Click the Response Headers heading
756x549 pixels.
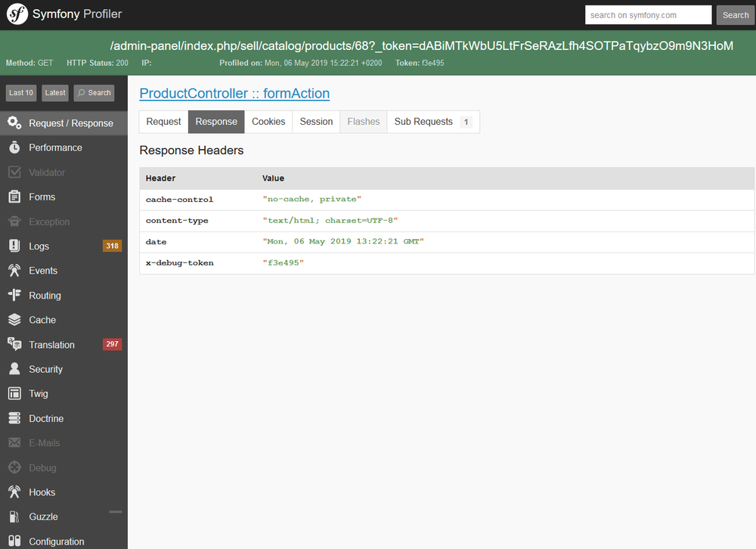(191, 150)
